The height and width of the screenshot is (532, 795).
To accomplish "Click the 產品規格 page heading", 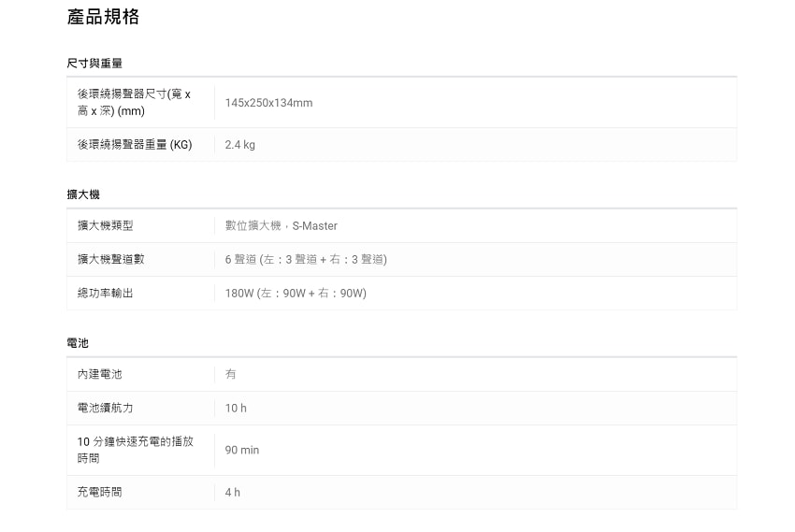I will click(103, 17).
